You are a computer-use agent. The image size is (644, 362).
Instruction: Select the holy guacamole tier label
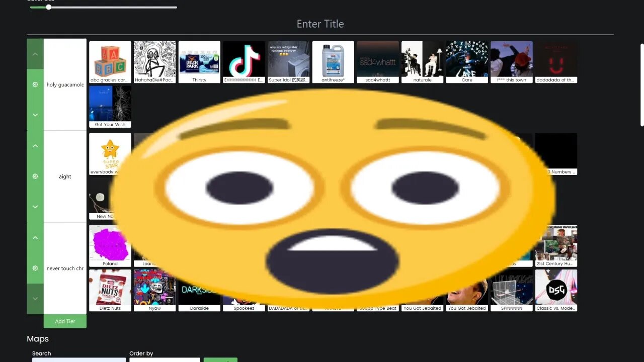65,84
